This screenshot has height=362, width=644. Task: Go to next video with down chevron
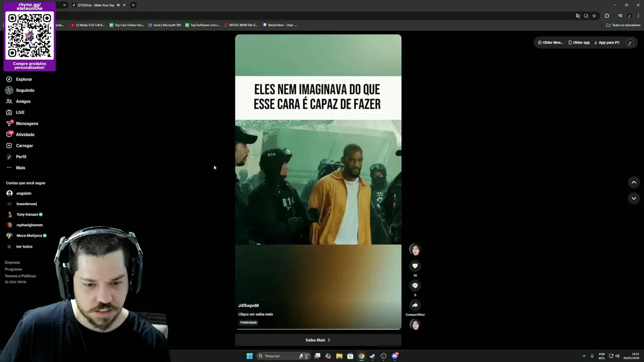(634, 199)
